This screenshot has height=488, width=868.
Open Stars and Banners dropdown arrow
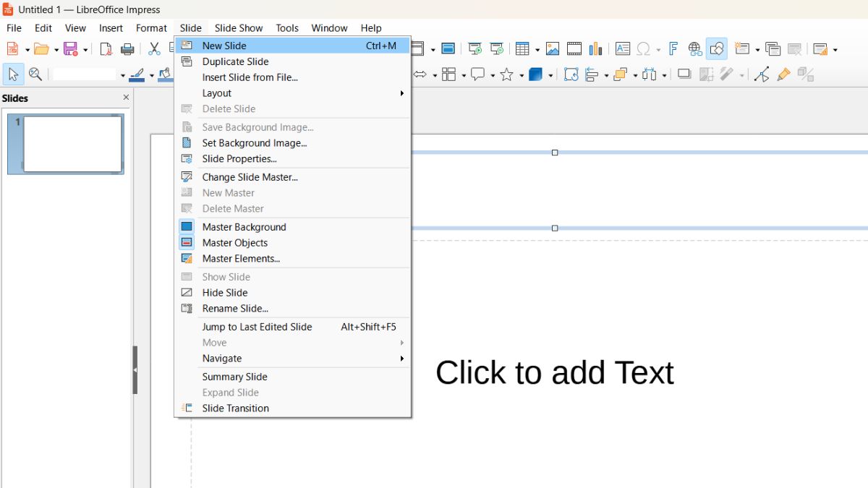point(522,75)
